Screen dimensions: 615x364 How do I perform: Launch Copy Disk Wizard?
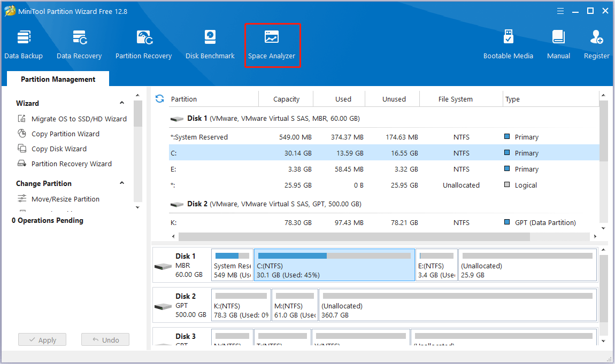(52, 149)
